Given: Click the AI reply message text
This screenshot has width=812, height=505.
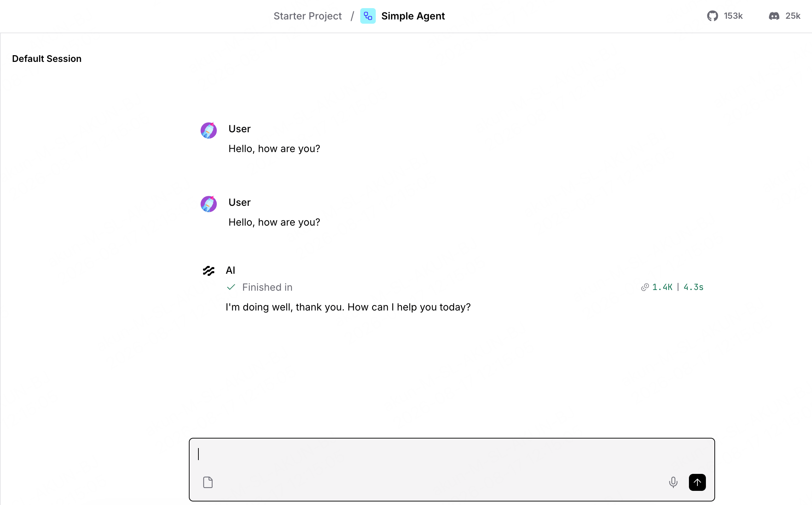Looking at the screenshot, I should click(348, 307).
